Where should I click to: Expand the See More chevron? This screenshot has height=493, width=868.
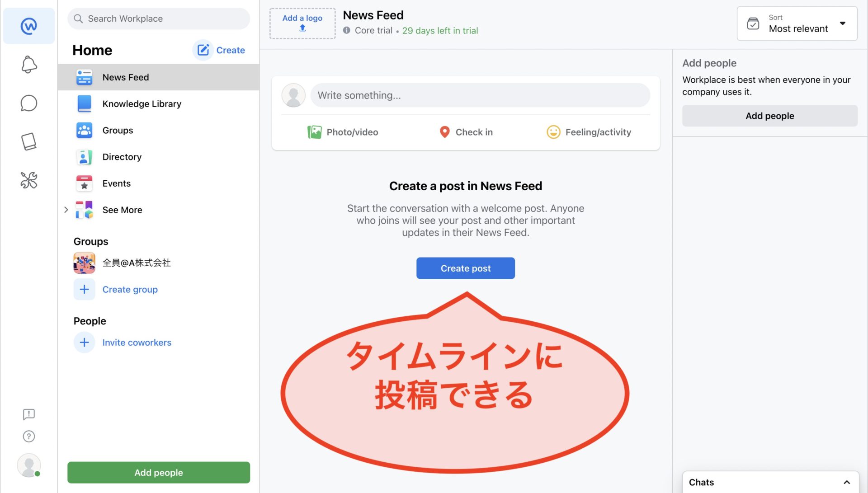[x=66, y=210]
